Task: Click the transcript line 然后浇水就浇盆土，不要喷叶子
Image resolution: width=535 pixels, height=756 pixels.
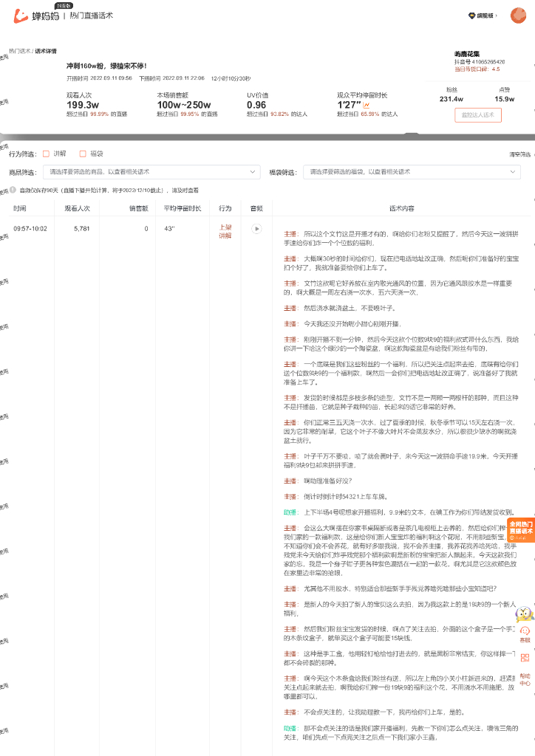Action: tap(350, 308)
